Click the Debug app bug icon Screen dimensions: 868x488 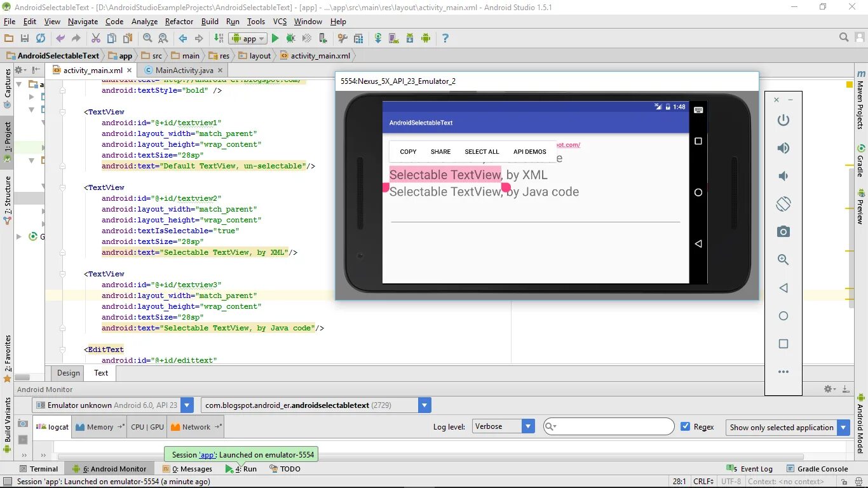290,38
